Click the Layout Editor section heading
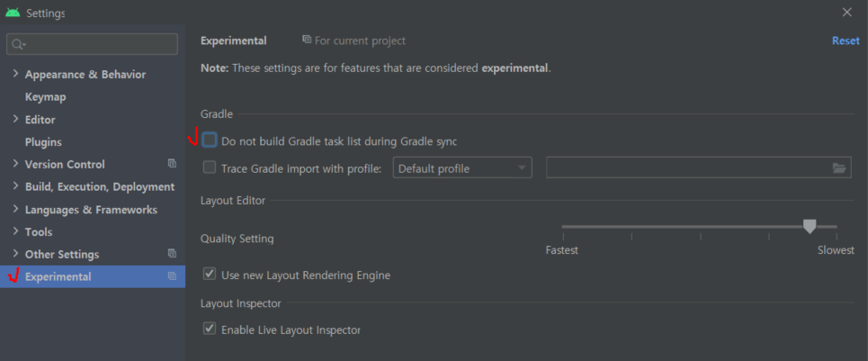 click(x=233, y=201)
